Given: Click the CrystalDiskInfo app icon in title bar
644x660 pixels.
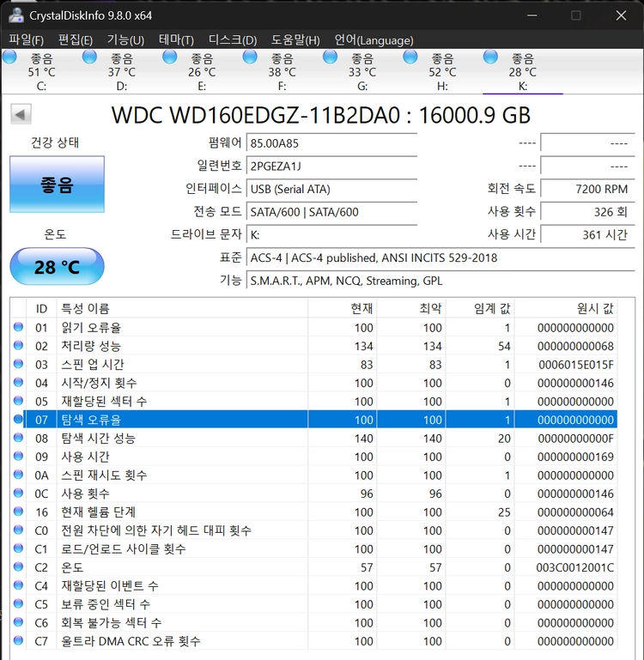Looking at the screenshot, I should tap(16, 15).
